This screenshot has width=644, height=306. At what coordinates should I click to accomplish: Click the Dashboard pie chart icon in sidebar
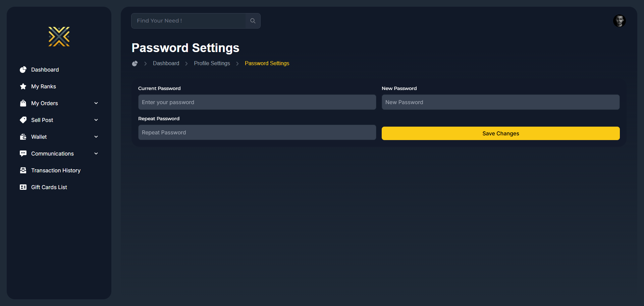23,70
